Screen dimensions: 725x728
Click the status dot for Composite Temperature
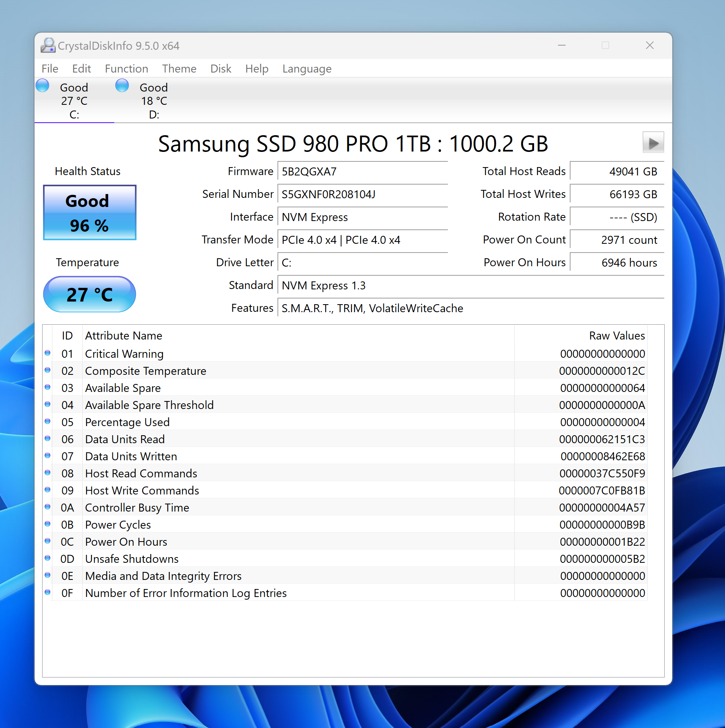pyautogui.click(x=47, y=370)
